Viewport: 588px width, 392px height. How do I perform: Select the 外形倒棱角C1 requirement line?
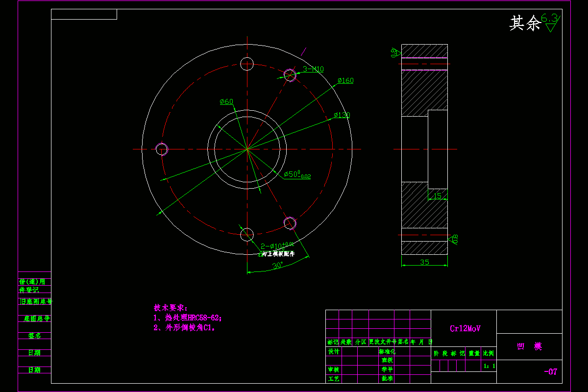tap(185, 328)
